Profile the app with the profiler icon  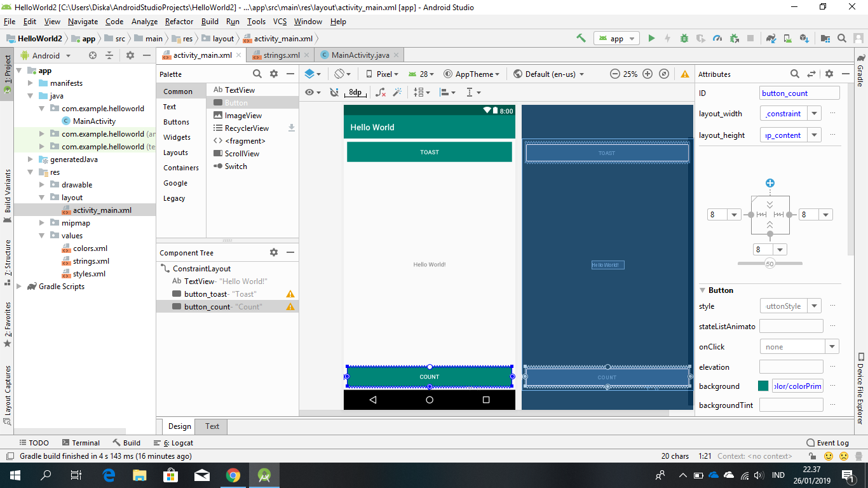point(717,38)
